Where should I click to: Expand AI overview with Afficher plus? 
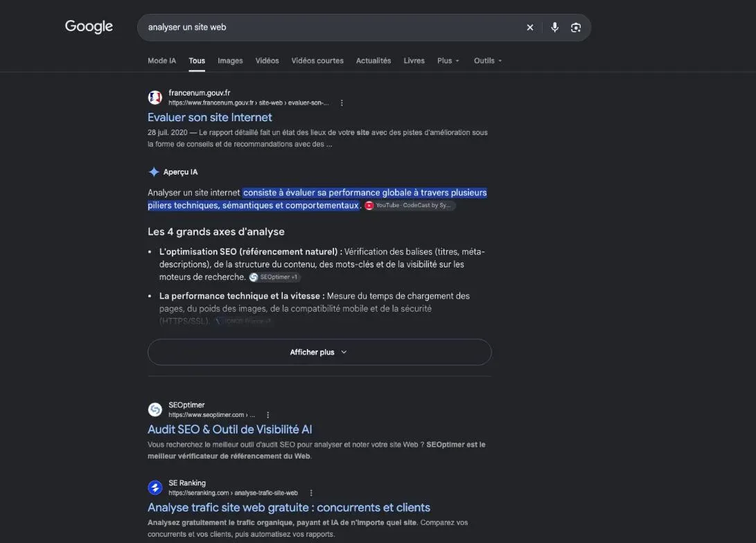(319, 353)
